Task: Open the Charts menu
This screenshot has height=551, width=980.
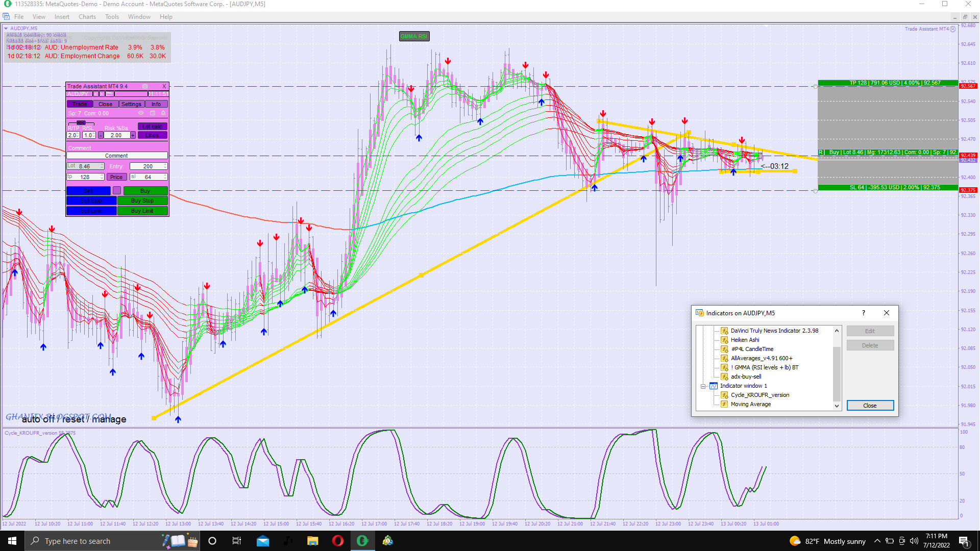Action: point(87,17)
